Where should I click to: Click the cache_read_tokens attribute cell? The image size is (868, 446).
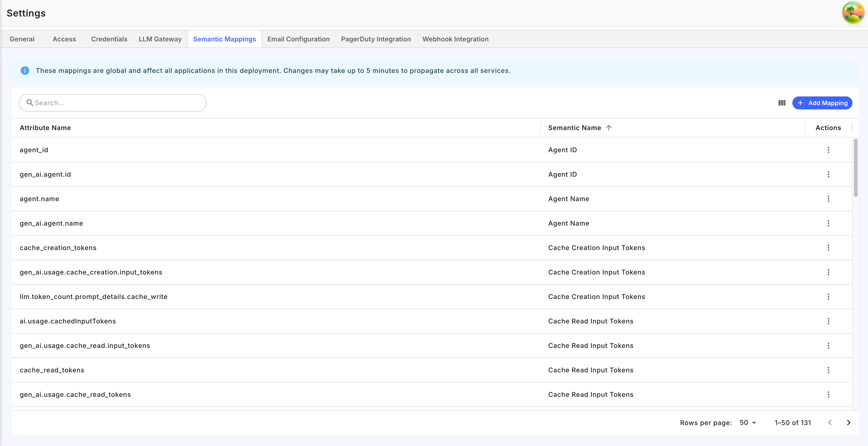tap(52, 370)
